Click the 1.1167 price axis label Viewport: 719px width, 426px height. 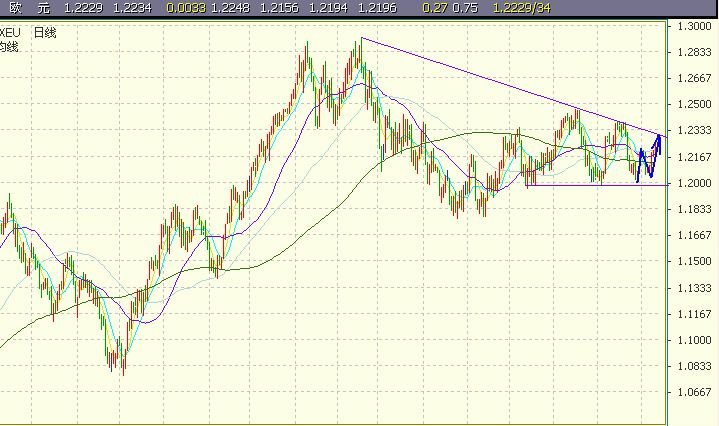694,315
